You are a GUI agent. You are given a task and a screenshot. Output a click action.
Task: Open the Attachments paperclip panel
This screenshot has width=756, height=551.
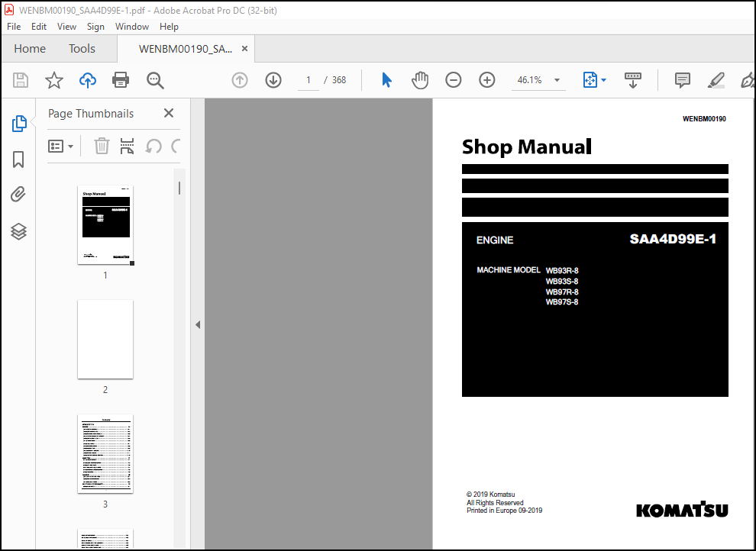click(18, 195)
